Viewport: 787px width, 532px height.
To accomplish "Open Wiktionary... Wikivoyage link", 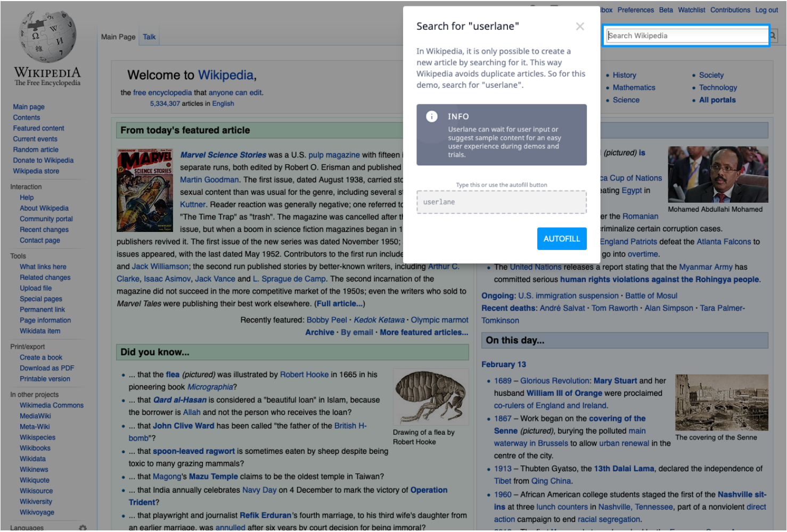I will click(x=37, y=512).
